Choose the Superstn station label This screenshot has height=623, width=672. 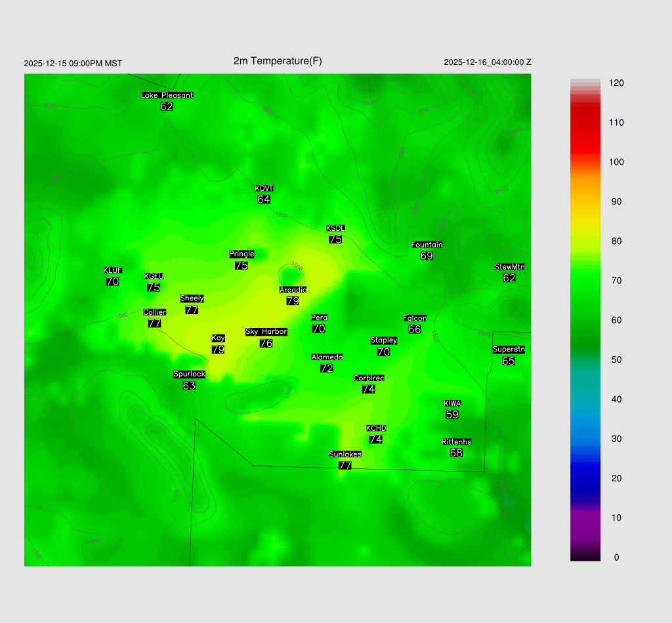click(x=508, y=350)
